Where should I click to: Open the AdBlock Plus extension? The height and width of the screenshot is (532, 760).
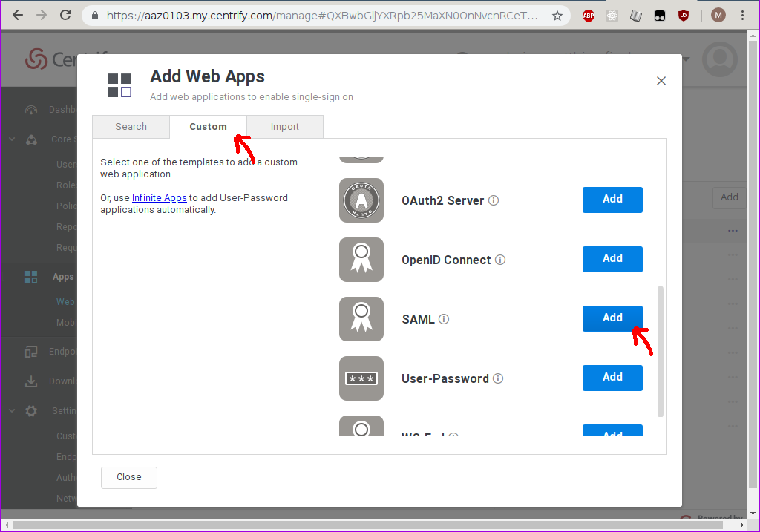(589, 15)
